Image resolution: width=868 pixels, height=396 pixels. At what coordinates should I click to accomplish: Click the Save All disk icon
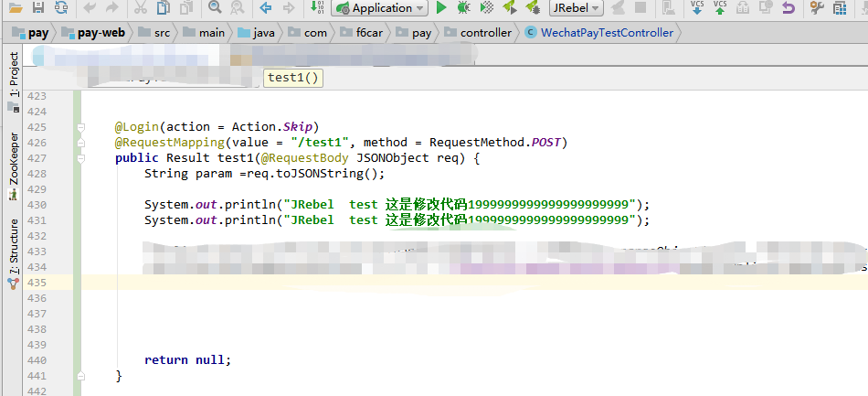tap(38, 7)
